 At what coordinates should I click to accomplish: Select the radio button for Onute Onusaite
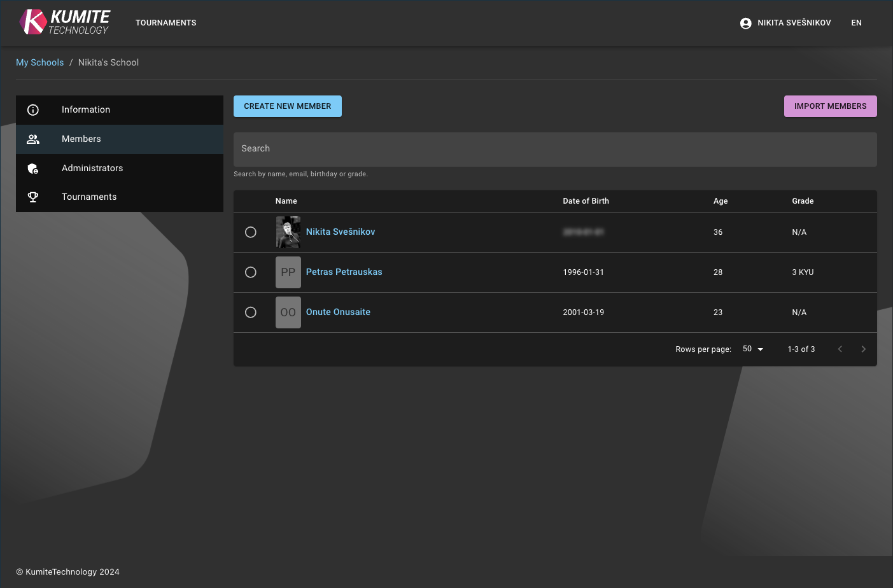pyautogui.click(x=251, y=312)
